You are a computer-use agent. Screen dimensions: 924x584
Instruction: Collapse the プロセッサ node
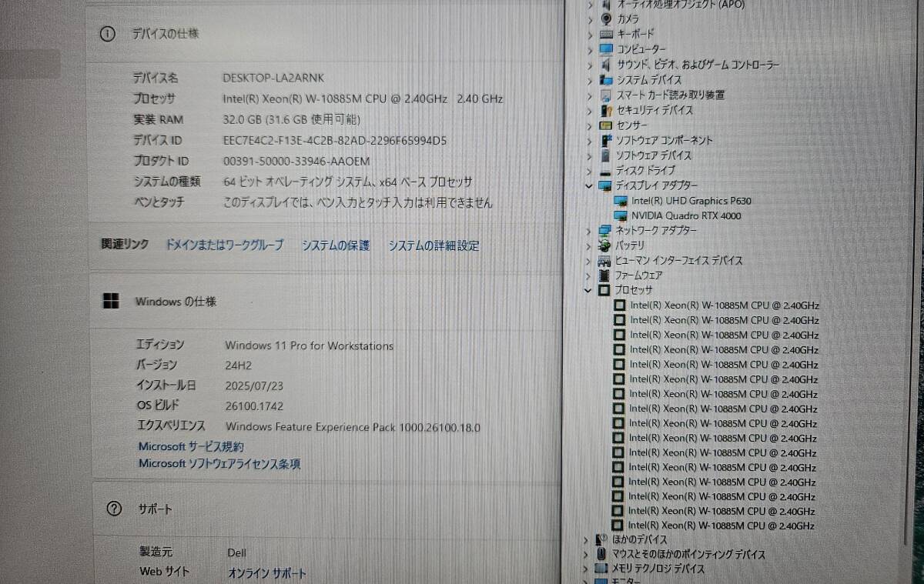click(x=589, y=290)
